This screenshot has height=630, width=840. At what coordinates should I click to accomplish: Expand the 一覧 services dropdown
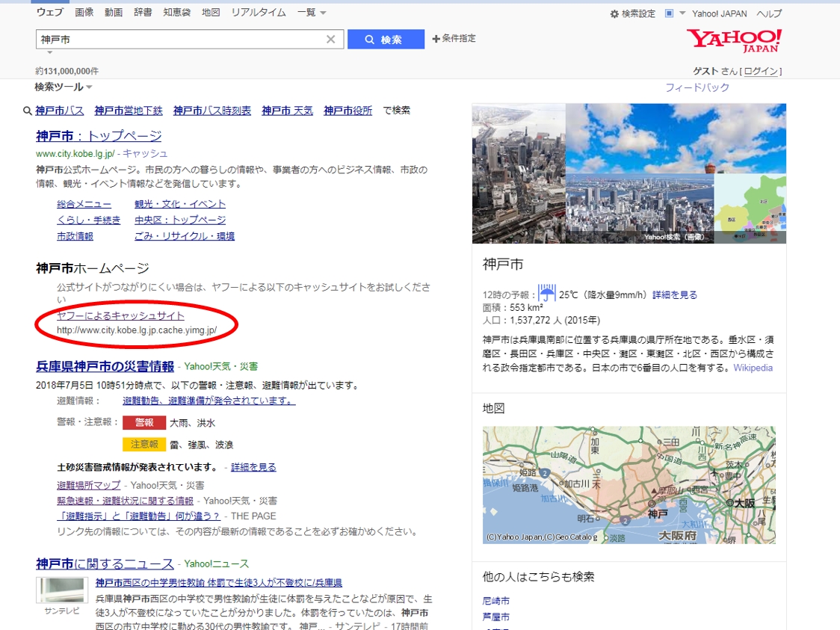312,12
